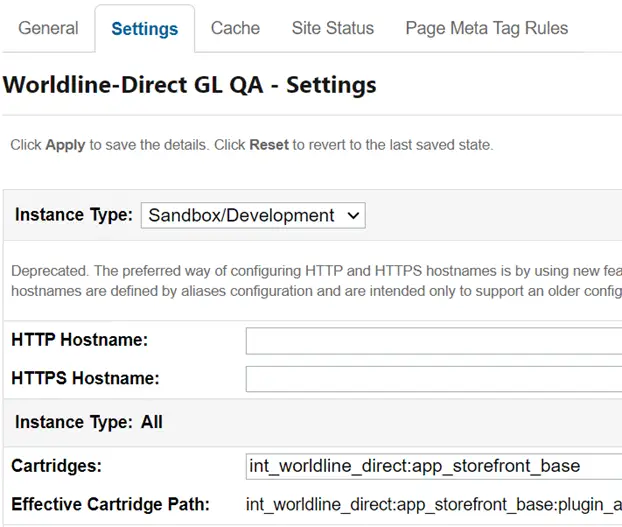Click the HTTPS Hostname label

85,379
